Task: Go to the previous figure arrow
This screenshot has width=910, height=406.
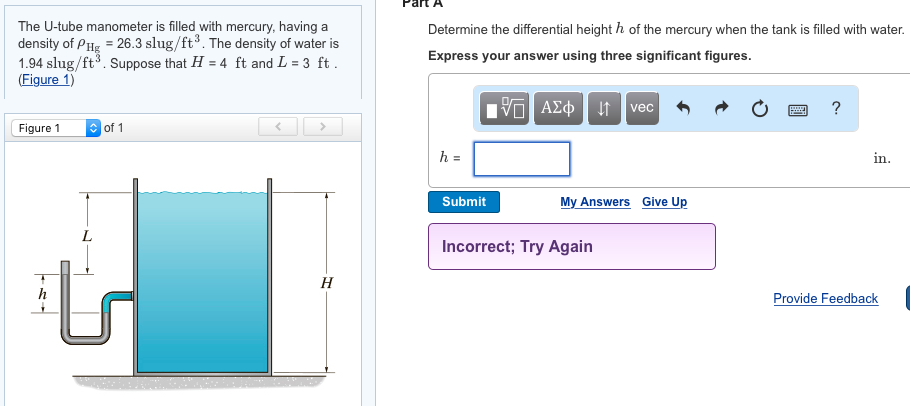Action: click(x=279, y=128)
